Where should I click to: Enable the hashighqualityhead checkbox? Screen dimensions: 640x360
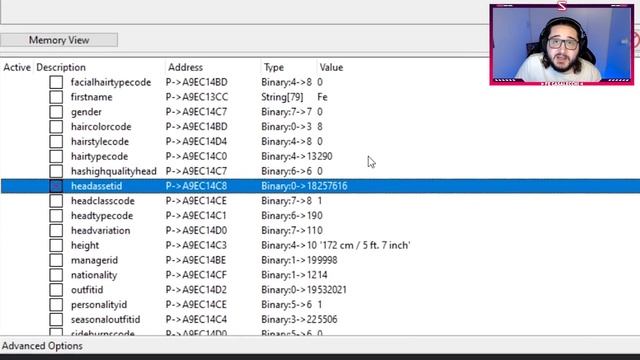[x=56, y=171]
